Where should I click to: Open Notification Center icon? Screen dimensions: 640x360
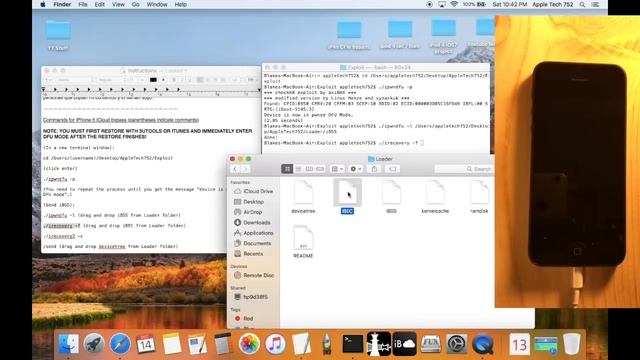click(596, 4)
